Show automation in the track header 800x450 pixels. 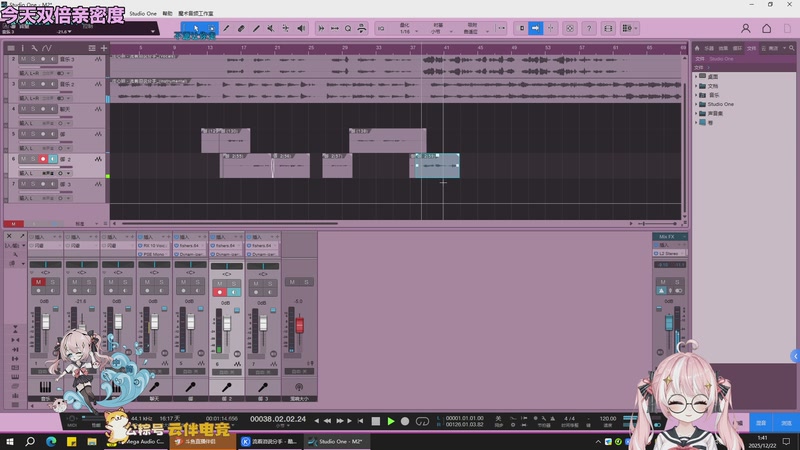pyautogui.click(x=47, y=48)
